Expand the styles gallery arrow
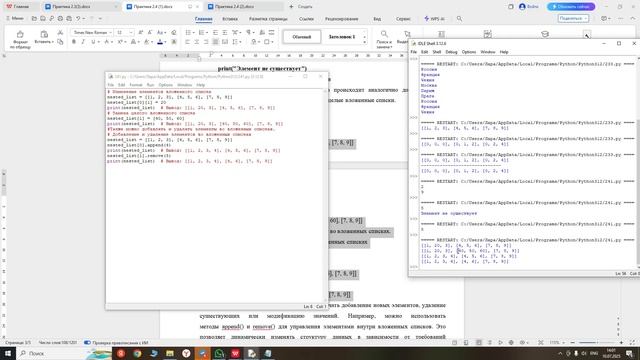640x360 pixels. point(364,42)
